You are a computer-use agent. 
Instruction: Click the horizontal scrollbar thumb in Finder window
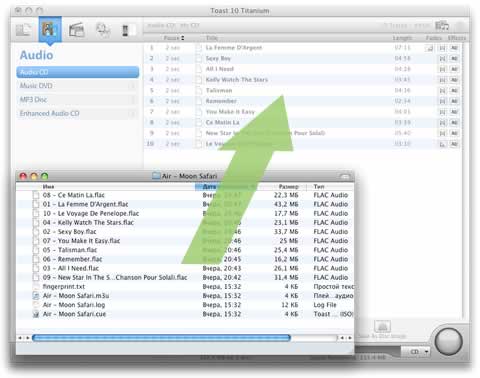[161, 338]
